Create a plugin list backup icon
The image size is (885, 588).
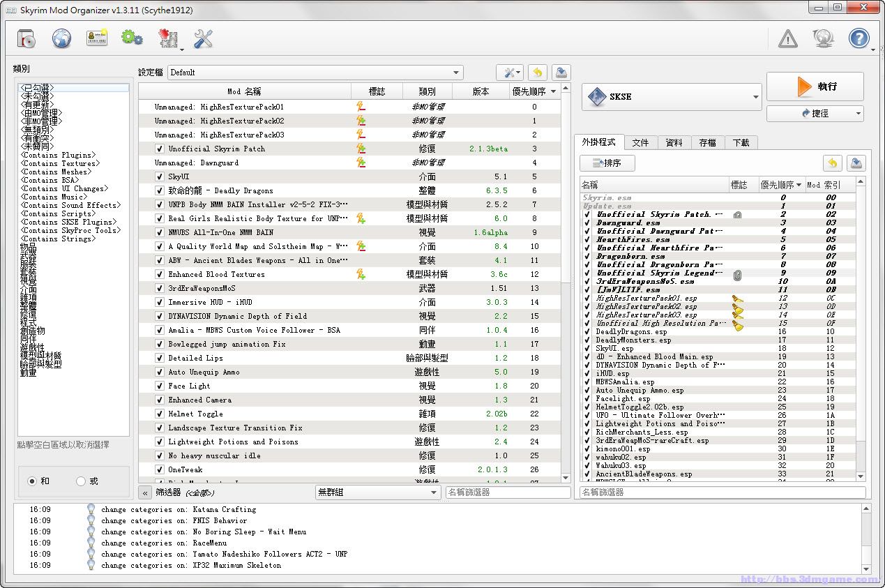[857, 163]
